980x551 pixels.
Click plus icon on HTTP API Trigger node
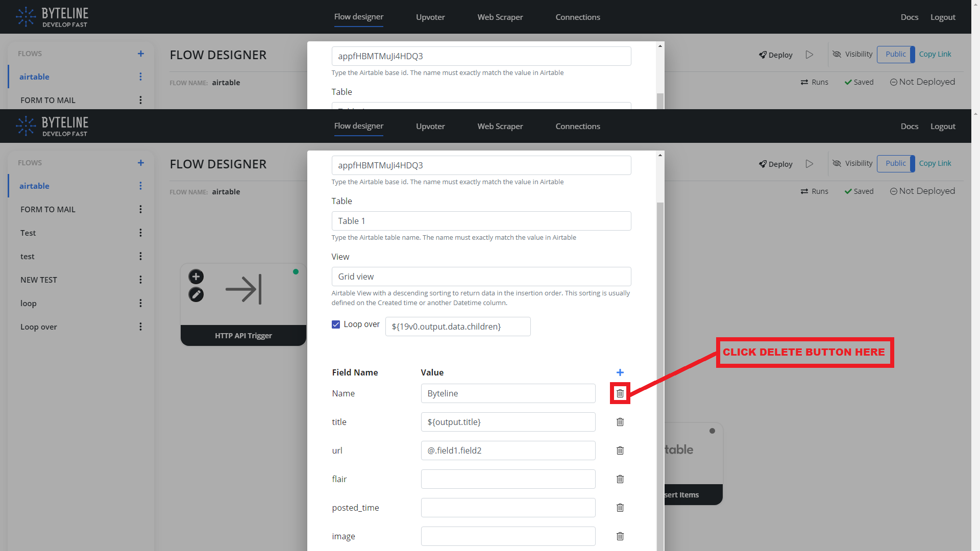click(x=196, y=277)
